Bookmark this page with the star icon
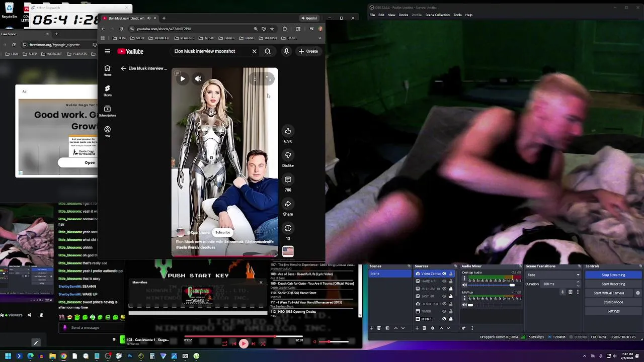Image resolution: width=644 pixels, height=362 pixels. 272,29
